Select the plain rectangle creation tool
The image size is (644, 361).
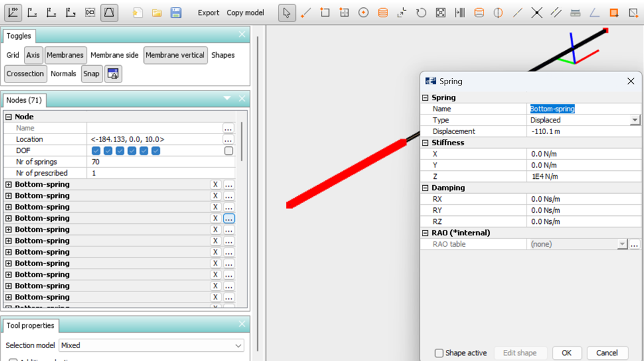pyautogui.click(x=325, y=13)
